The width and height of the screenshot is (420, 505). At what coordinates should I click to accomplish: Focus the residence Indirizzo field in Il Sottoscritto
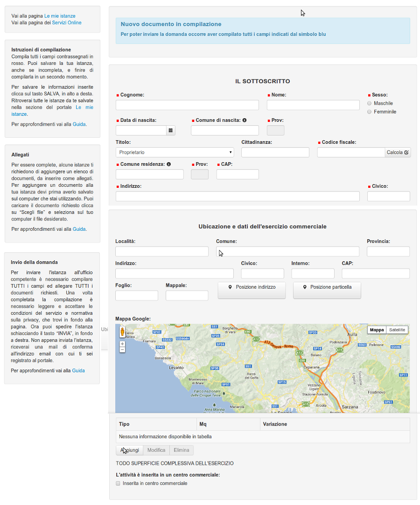coord(238,196)
